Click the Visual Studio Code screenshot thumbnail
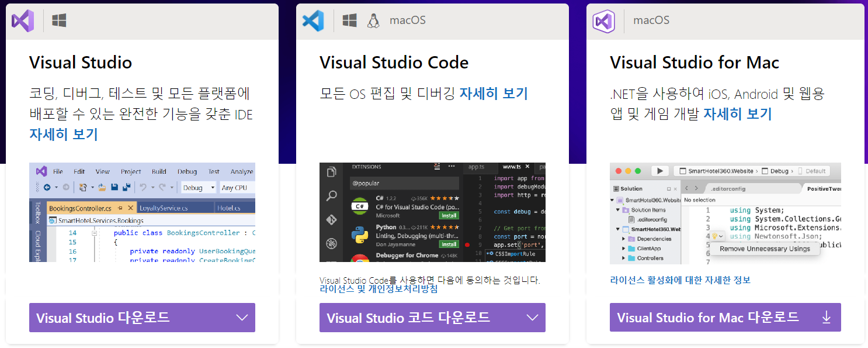Viewport: 868px width, 348px height. (432, 212)
